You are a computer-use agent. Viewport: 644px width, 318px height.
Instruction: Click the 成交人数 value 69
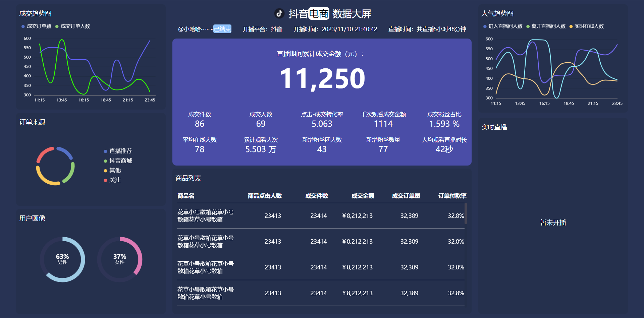pos(261,124)
